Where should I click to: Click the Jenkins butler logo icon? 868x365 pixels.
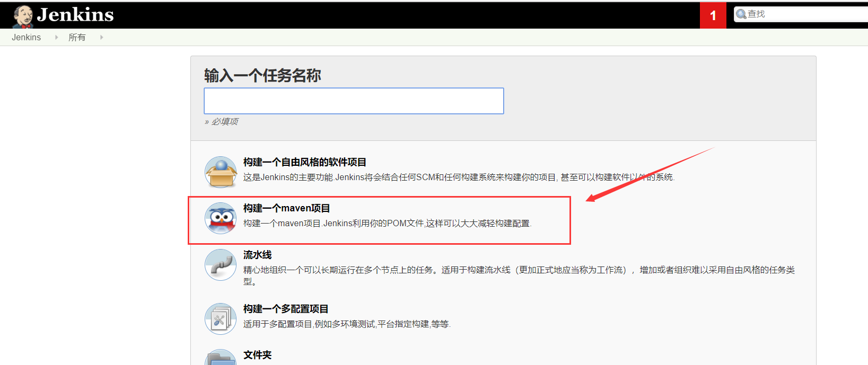point(23,16)
